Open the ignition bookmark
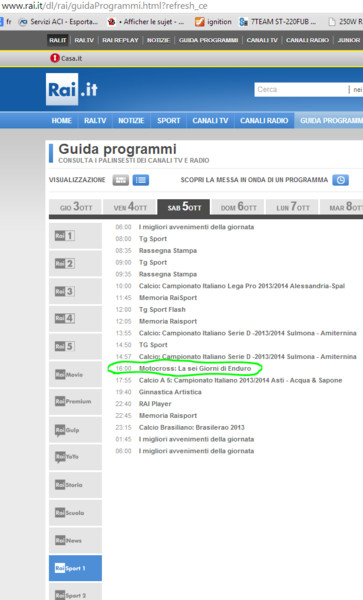Screen dimensions: 363x600 click(213, 22)
